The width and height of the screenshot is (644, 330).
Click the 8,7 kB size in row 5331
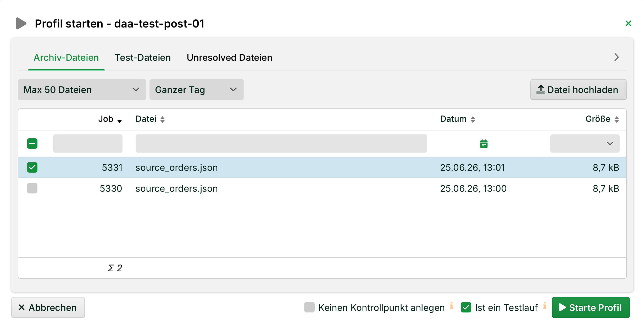pos(606,168)
